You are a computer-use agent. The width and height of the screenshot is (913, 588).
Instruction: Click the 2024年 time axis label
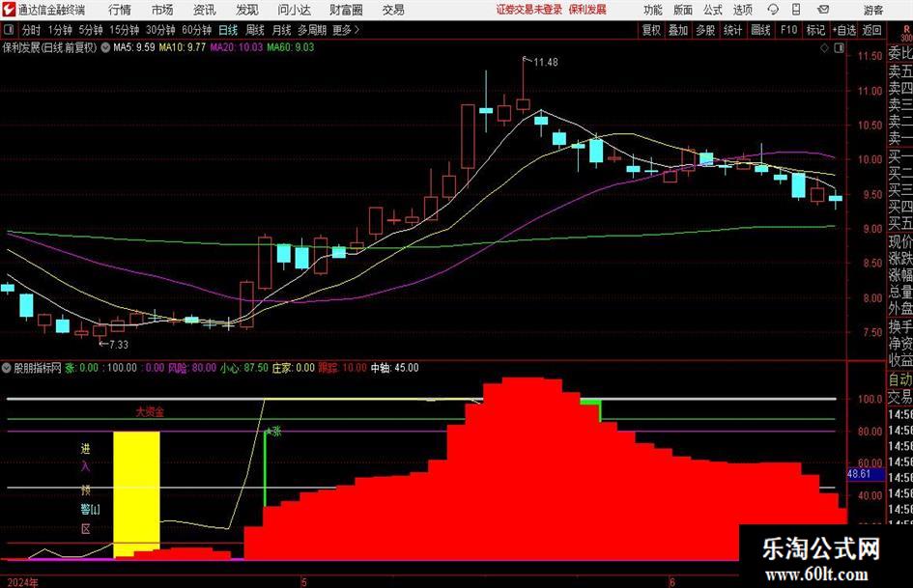(x=23, y=582)
